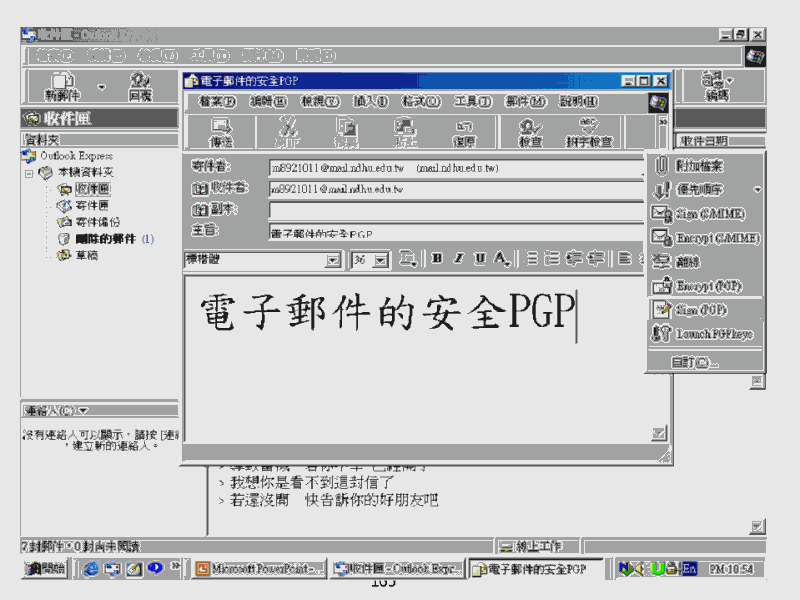Click the Cut scissors toolbar icon

pyautogui.click(x=288, y=132)
